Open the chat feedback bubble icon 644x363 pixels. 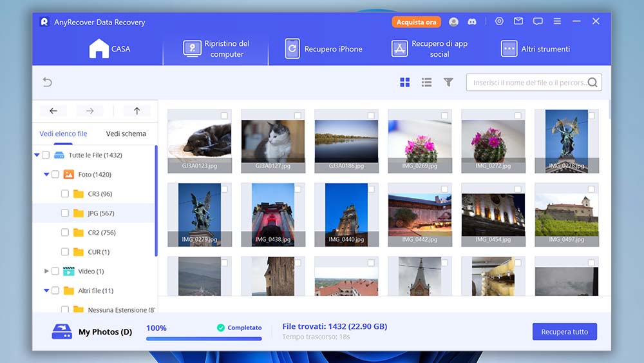click(x=538, y=21)
